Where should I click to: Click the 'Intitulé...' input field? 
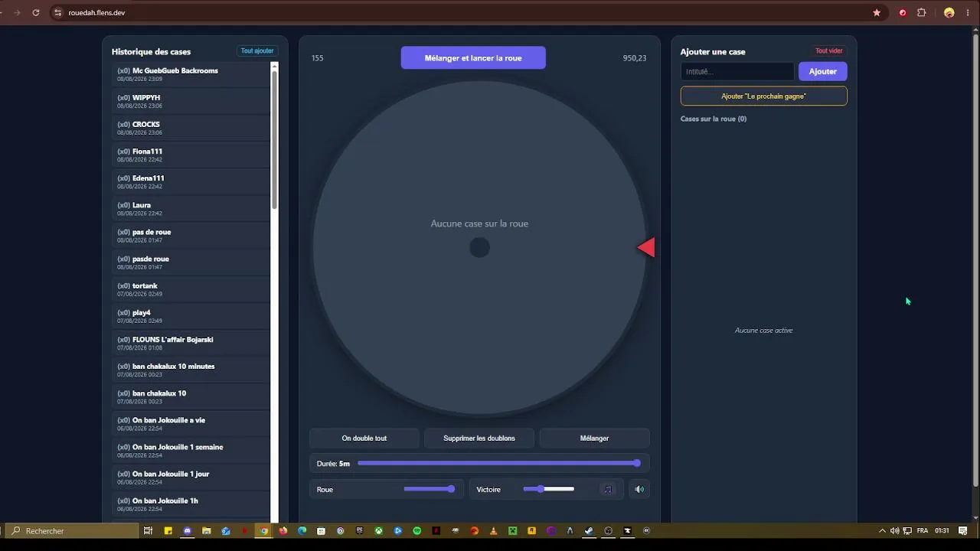pyautogui.click(x=737, y=71)
